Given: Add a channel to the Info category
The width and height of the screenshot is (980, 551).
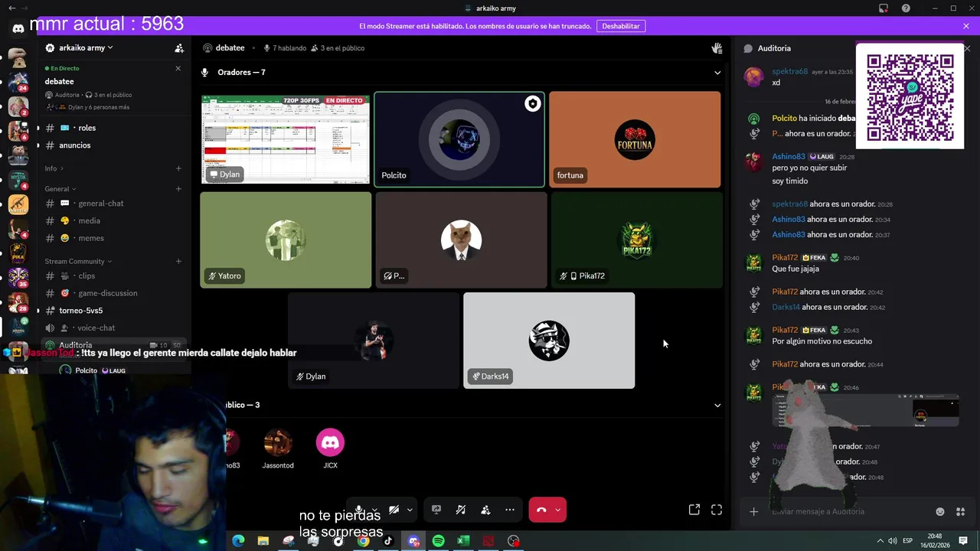Looking at the screenshot, I should coord(178,168).
